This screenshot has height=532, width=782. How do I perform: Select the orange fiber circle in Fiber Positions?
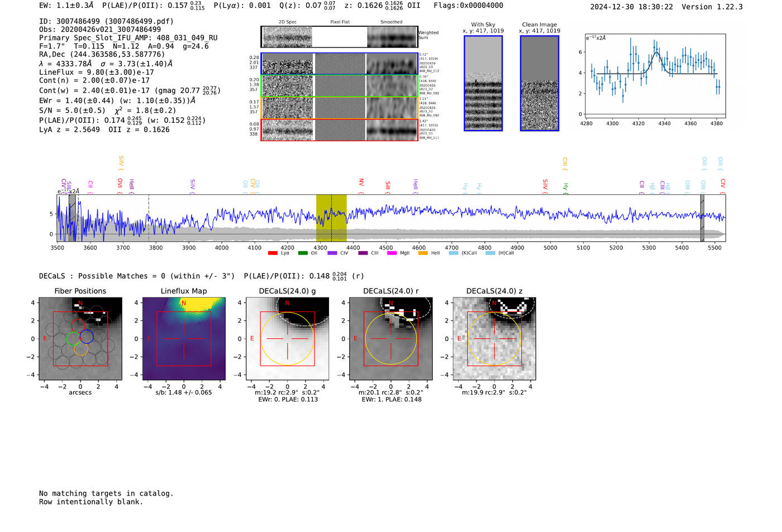pos(81,349)
